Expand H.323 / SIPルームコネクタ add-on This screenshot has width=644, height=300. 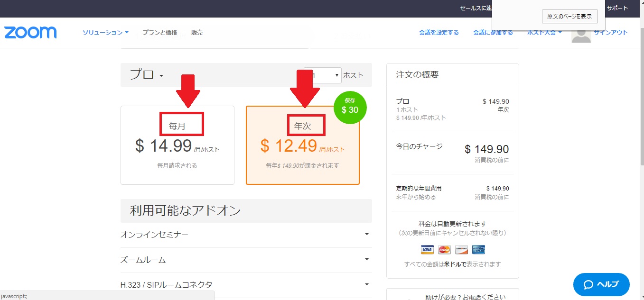click(246, 285)
